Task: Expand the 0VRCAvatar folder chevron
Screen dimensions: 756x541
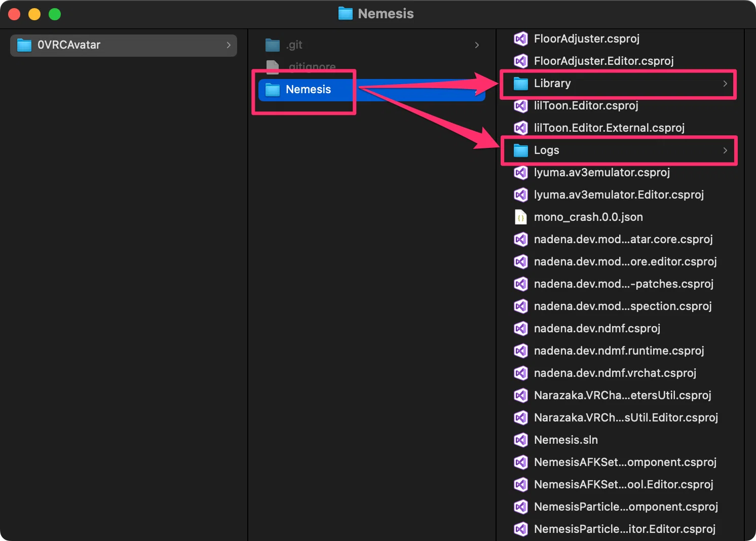Action: point(229,45)
